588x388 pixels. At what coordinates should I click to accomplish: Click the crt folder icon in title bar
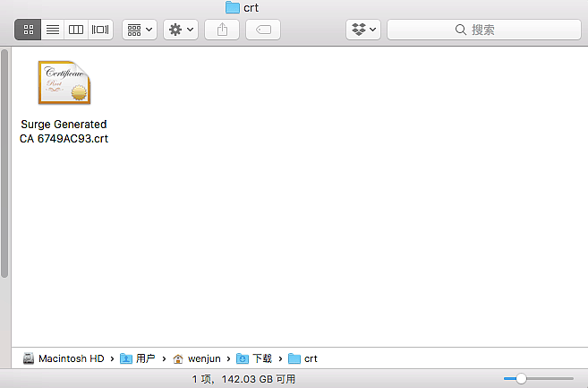[233, 7]
